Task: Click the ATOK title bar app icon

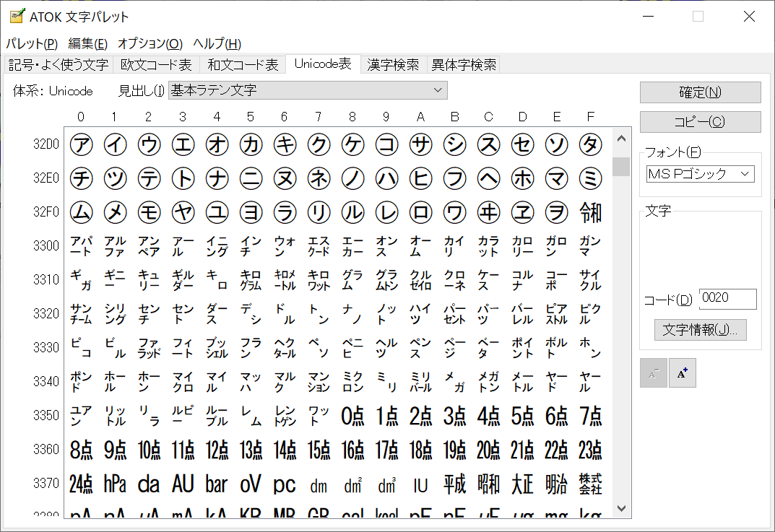Action: point(16,16)
